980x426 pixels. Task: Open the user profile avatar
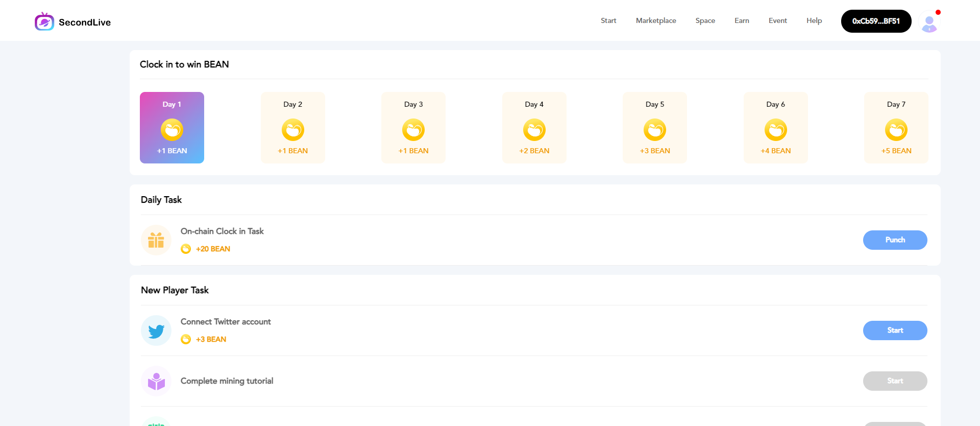point(929,21)
